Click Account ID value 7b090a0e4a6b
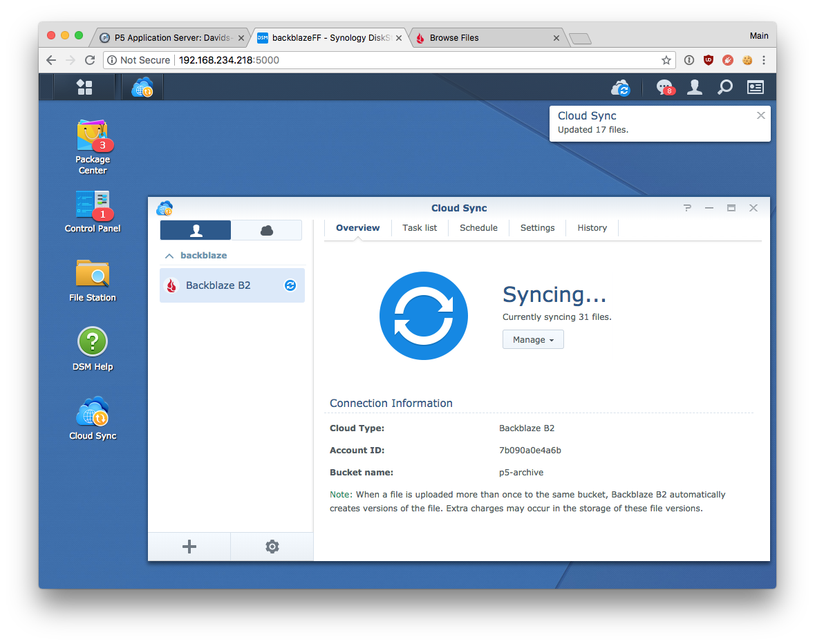 point(530,451)
